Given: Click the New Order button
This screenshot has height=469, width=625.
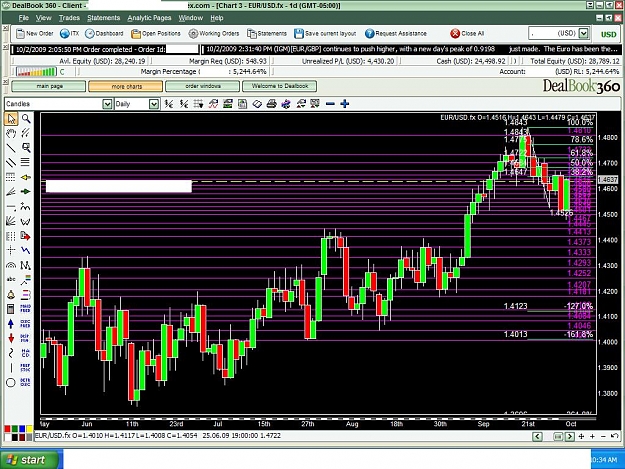Looking at the screenshot, I should 35,33.
